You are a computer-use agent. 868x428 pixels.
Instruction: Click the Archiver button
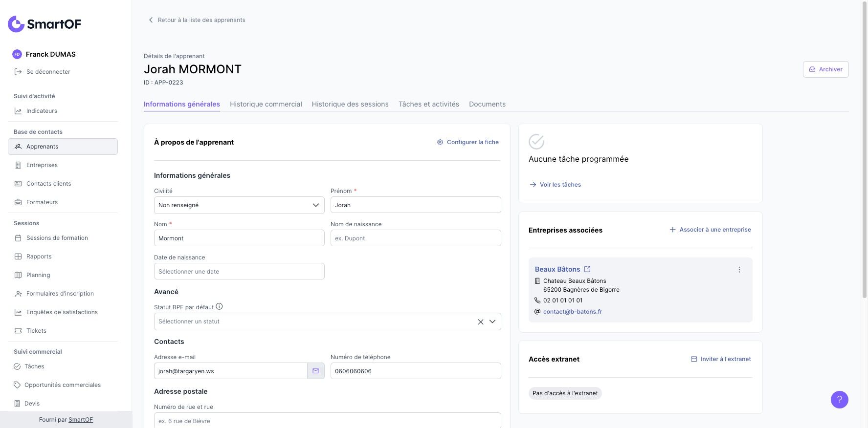(x=825, y=69)
